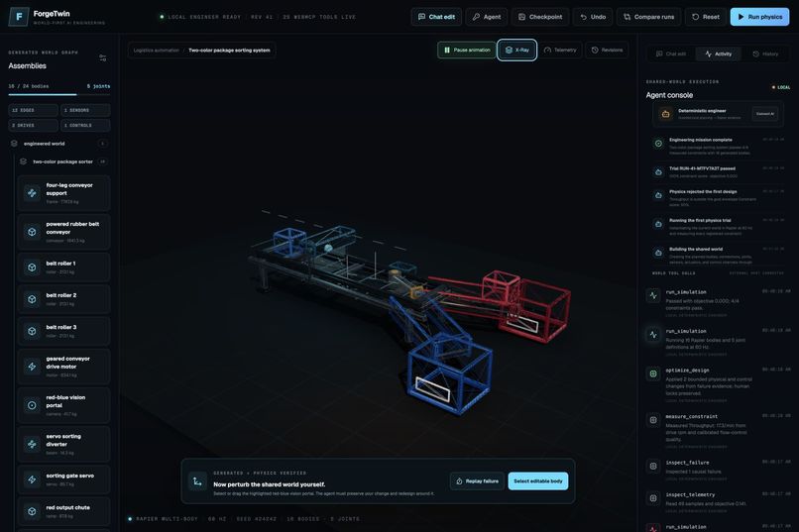This screenshot has height=532, width=799.
Task: Click the Reset button
Action: pyautogui.click(x=705, y=17)
